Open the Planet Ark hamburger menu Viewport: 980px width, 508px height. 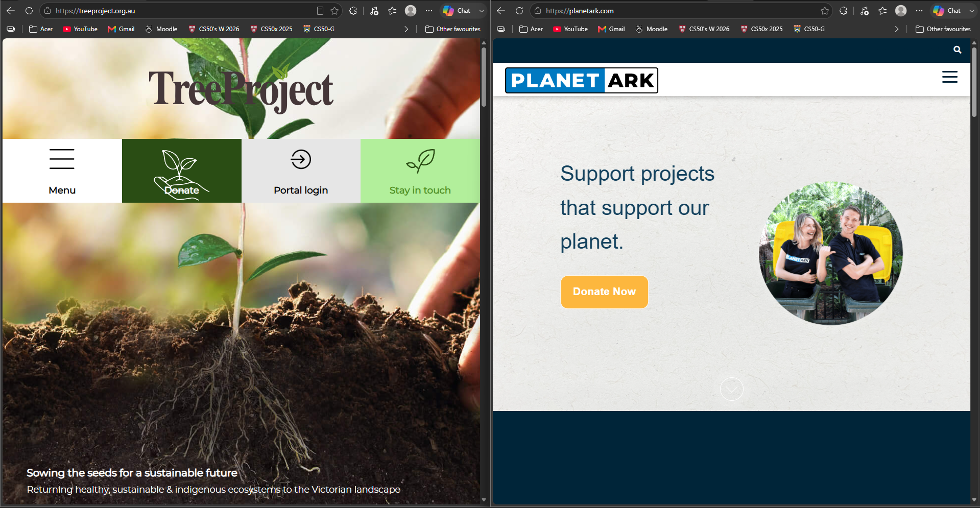point(950,77)
